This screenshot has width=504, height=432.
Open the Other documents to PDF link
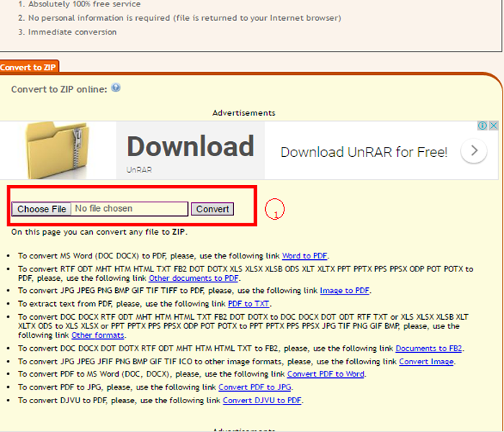point(194,278)
